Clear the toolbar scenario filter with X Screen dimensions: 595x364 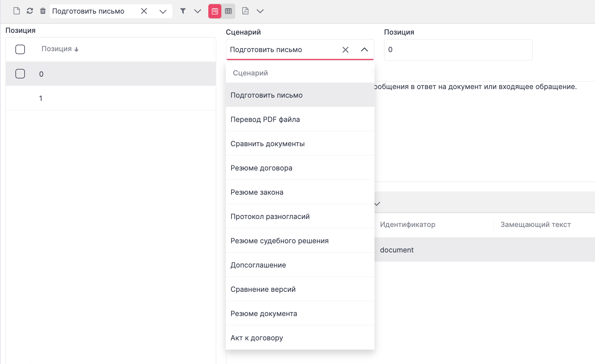[144, 11]
